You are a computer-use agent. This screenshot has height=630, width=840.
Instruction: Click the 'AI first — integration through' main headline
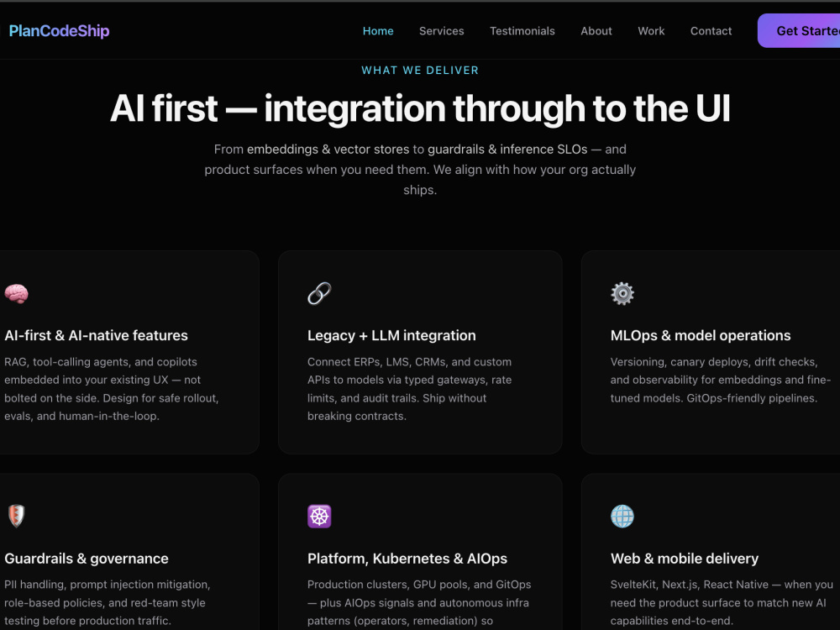click(x=420, y=108)
